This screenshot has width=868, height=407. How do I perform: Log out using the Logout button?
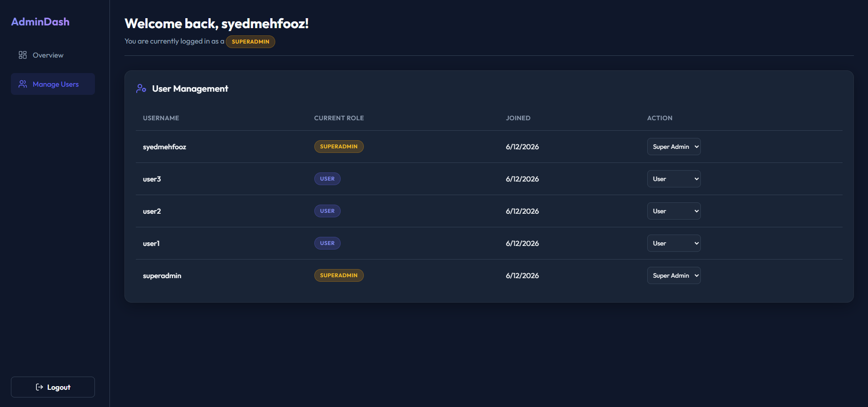pos(53,387)
